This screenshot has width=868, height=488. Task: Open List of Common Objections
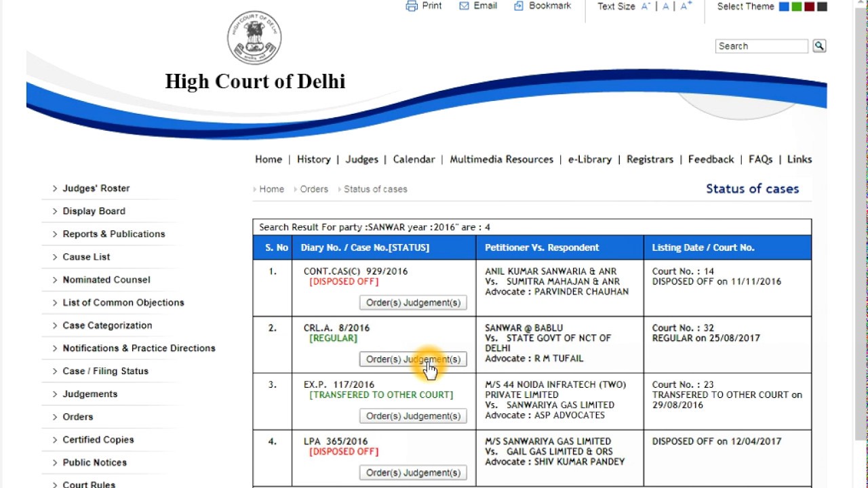click(123, 303)
